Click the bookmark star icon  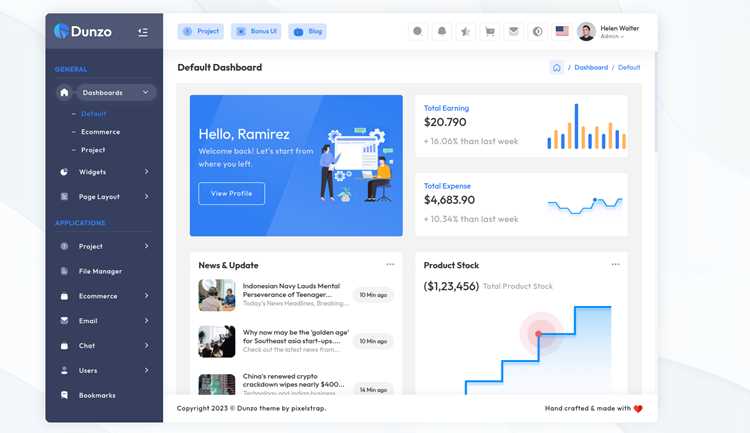[465, 32]
